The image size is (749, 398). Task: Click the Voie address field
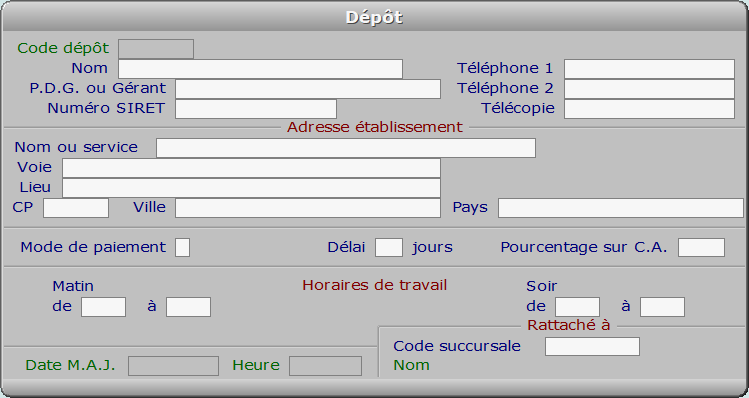(251, 168)
